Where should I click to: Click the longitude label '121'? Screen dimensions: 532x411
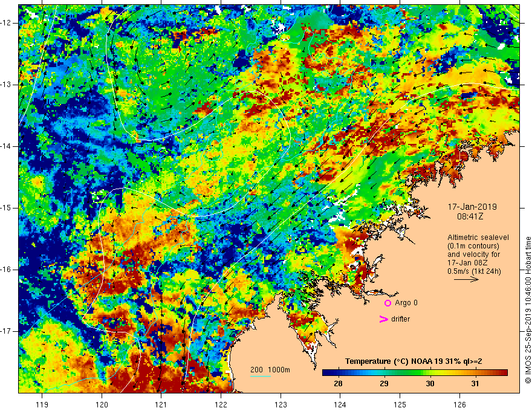tap(161, 404)
